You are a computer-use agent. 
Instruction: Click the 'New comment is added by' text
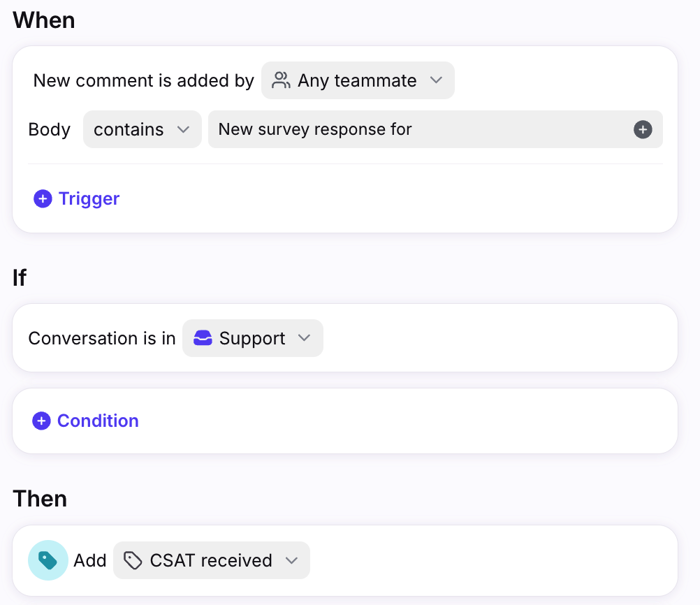(x=144, y=81)
